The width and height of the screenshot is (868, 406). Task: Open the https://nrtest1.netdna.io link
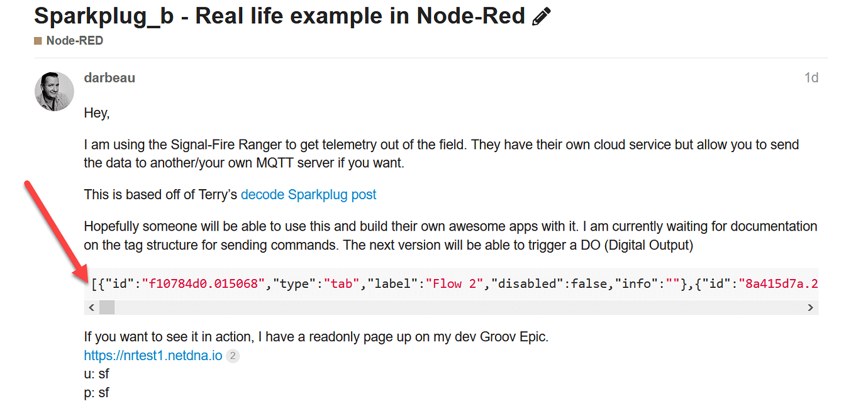pyautogui.click(x=152, y=355)
